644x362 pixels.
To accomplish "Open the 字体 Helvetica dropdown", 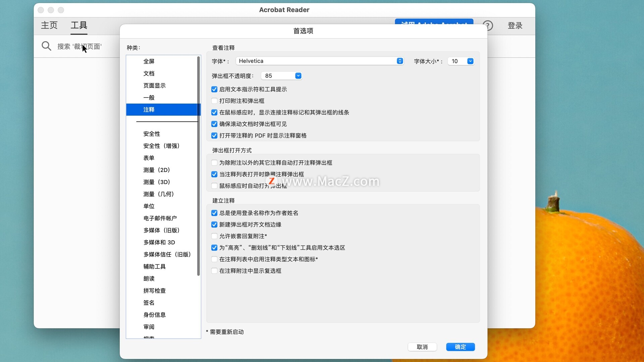I will [x=320, y=61].
